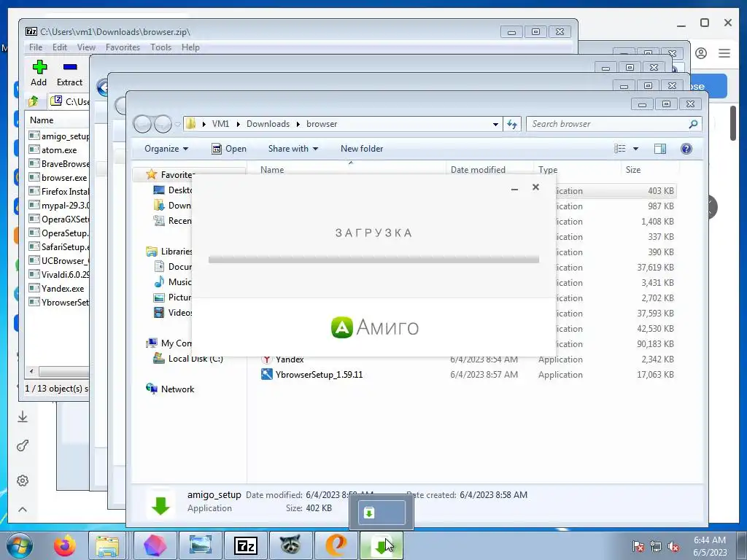747x560 pixels.
Task: Open the Favorites menu in 7-Zip
Action: point(123,47)
